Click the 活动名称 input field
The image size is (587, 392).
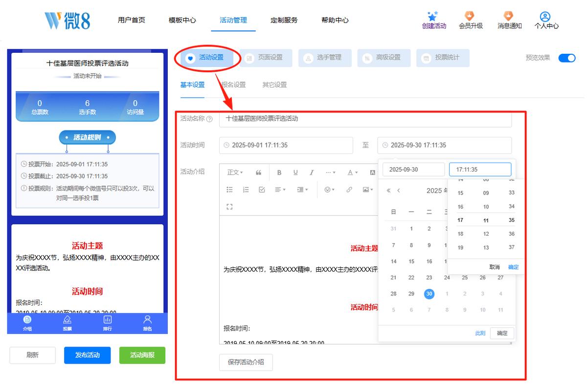[x=365, y=119]
